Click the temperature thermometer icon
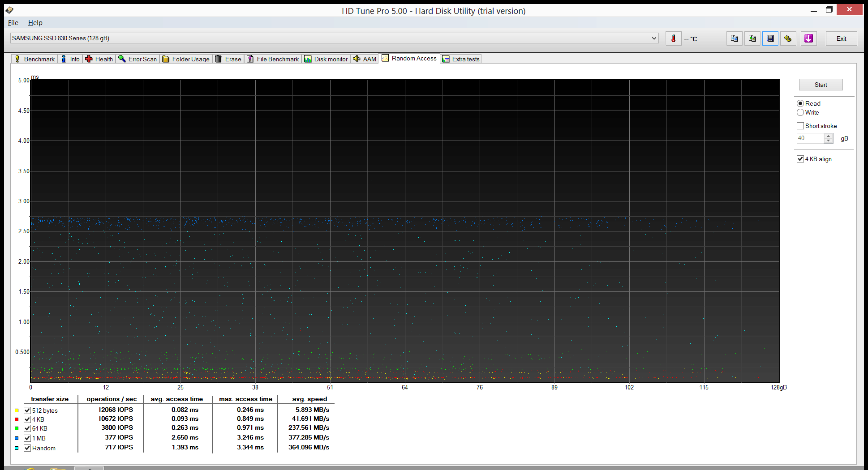 673,38
